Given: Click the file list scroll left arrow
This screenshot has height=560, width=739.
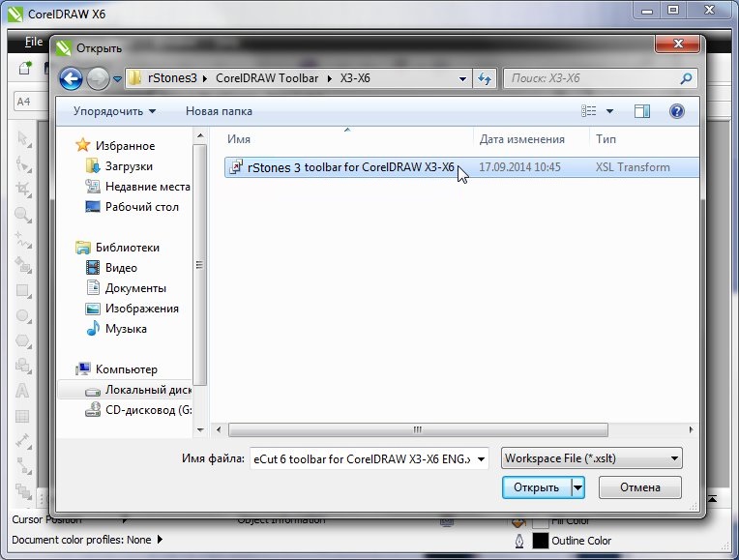Looking at the screenshot, I should click(219, 429).
